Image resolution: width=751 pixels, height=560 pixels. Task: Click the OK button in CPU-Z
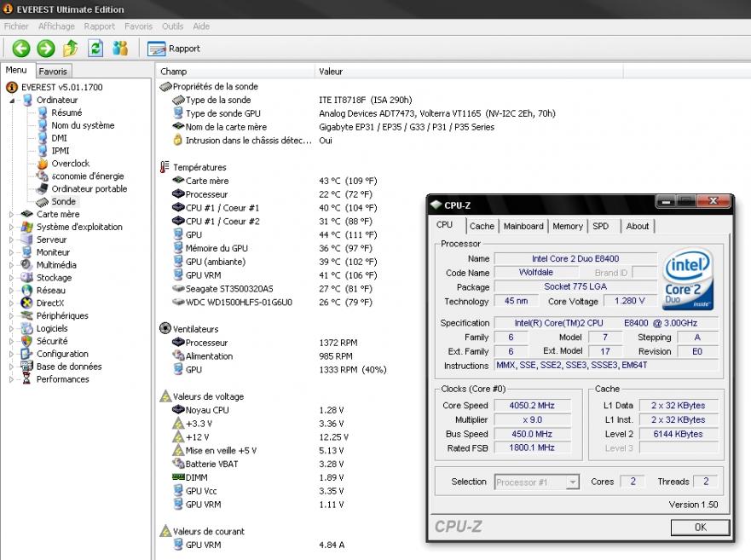pos(700,528)
